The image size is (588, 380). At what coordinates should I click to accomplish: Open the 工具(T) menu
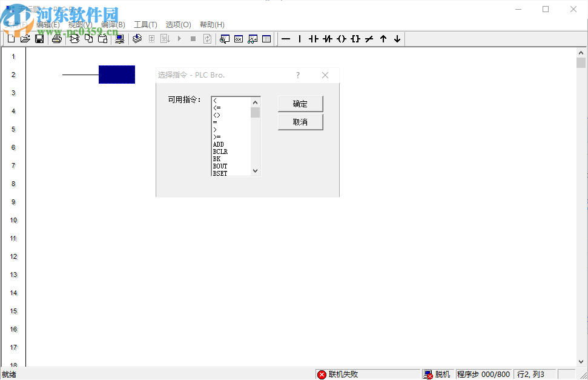pyautogui.click(x=145, y=24)
